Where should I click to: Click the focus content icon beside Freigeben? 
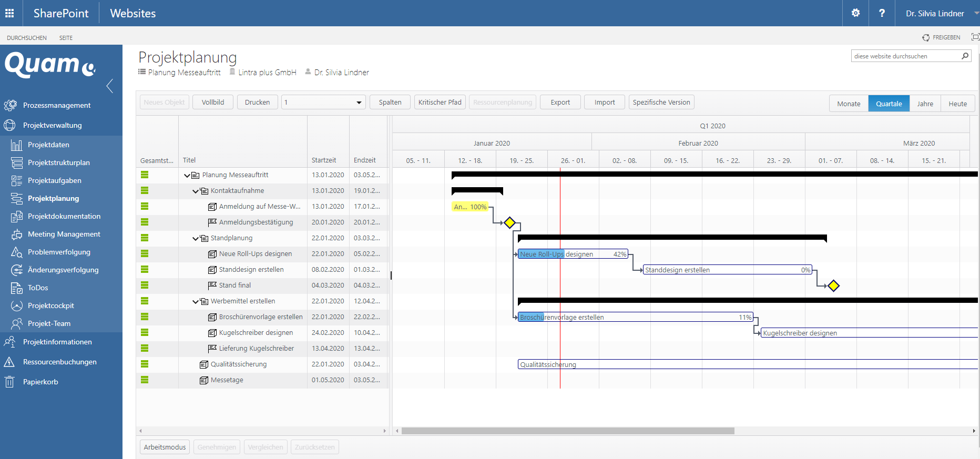(x=975, y=37)
